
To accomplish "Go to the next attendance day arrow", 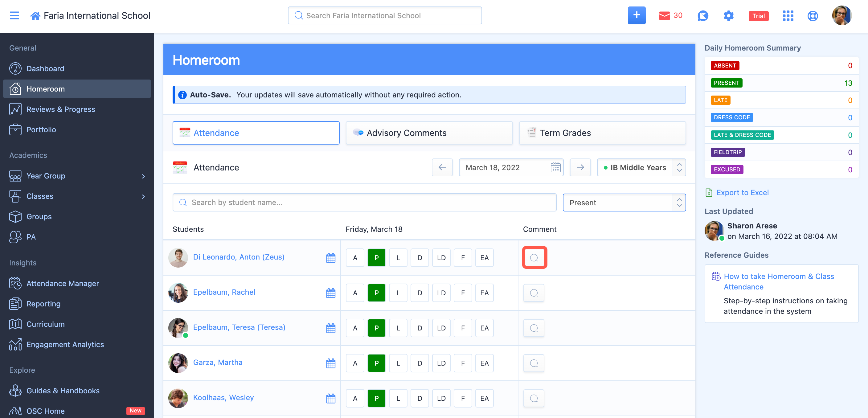I will [x=580, y=167].
